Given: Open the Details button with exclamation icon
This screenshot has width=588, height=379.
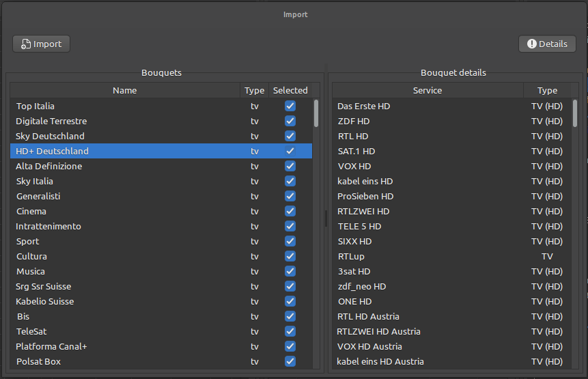Looking at the screenshot, I should coord(547,44).
